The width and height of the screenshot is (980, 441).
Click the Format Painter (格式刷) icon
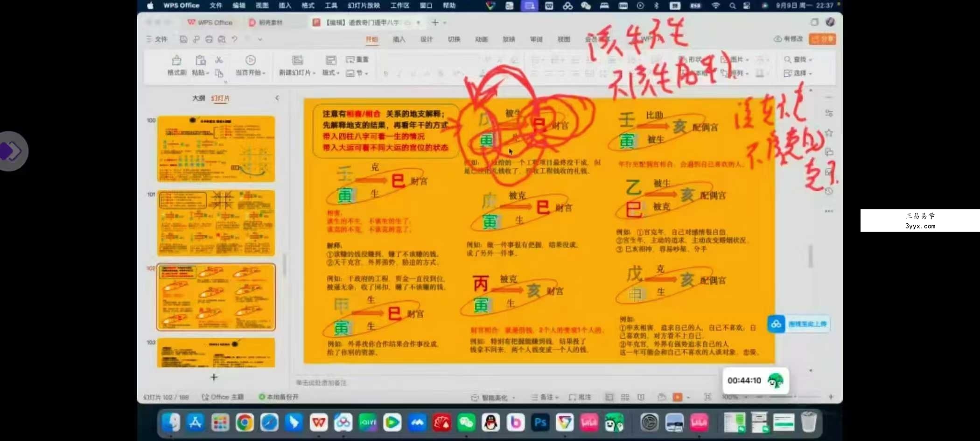click(176, 61)
